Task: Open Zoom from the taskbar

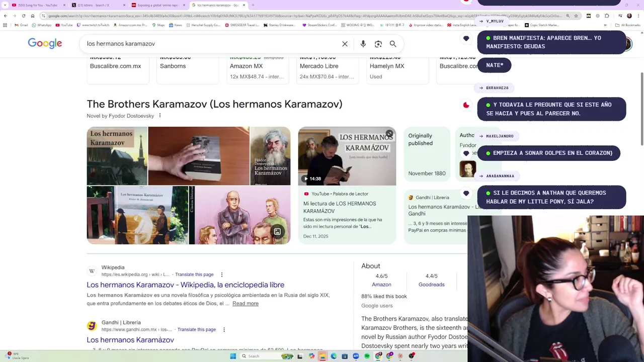Action: pyautogui.click(x=356, y=356)
